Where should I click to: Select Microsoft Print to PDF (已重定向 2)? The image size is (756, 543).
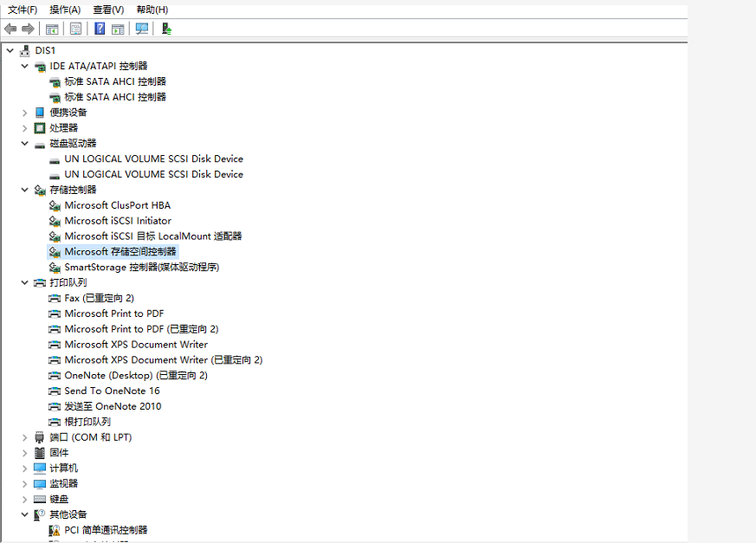click(x=141, y=329)
